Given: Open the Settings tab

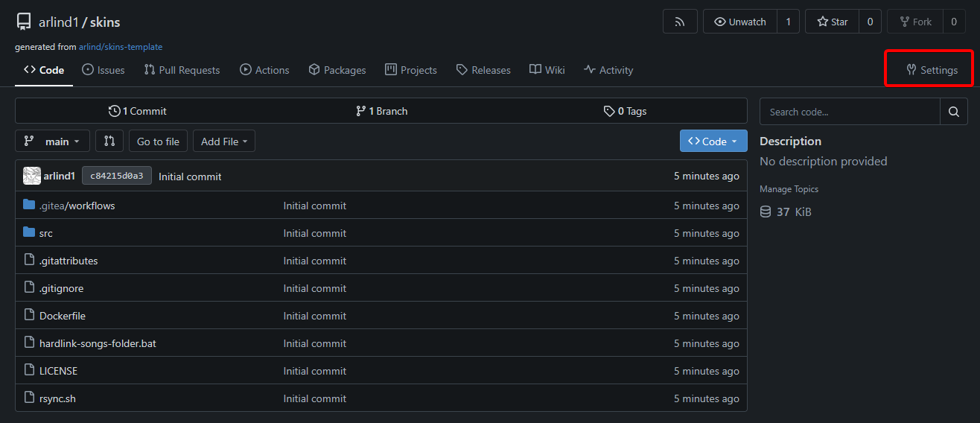Looking at the screenshot, I should coord(932,70).
